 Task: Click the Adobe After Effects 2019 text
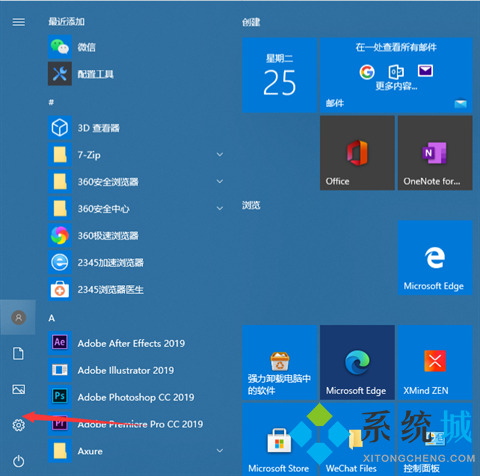131,343
